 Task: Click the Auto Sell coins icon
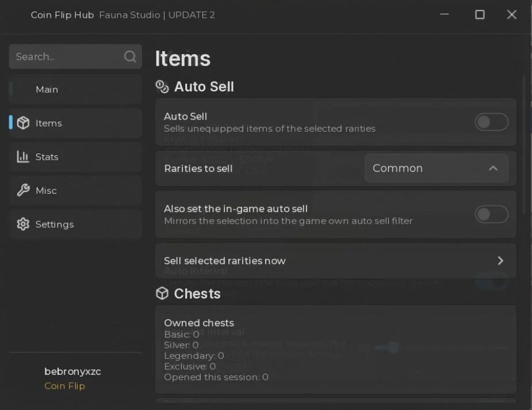click(162, 86)
